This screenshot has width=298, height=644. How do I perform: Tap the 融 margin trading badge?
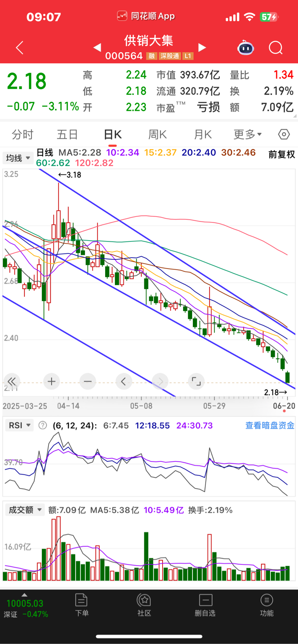coord(151,56)
